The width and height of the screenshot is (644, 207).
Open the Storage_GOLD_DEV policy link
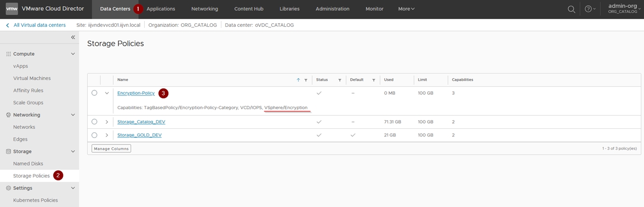pyautogui.click(x=139, y=135)
